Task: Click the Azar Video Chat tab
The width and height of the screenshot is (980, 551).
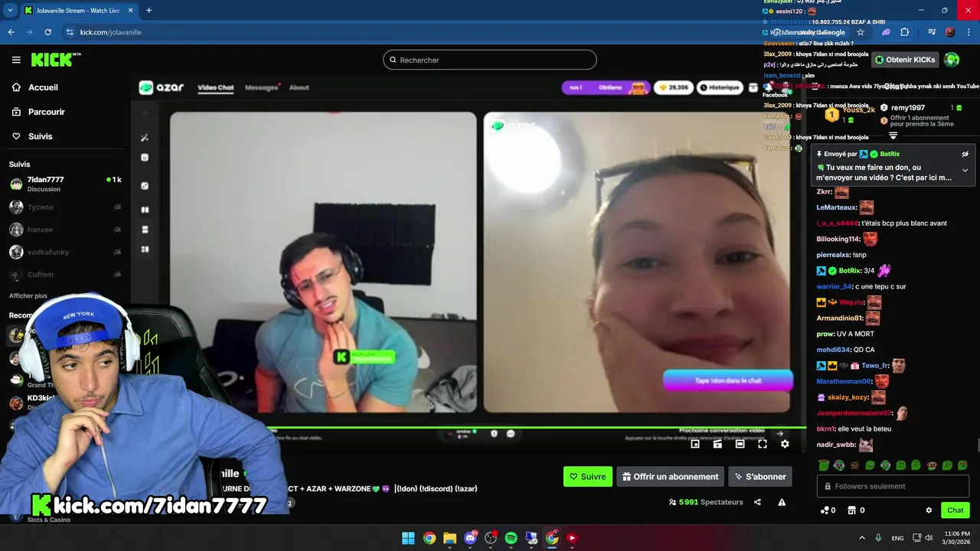Action: click(x=216, y=87)
